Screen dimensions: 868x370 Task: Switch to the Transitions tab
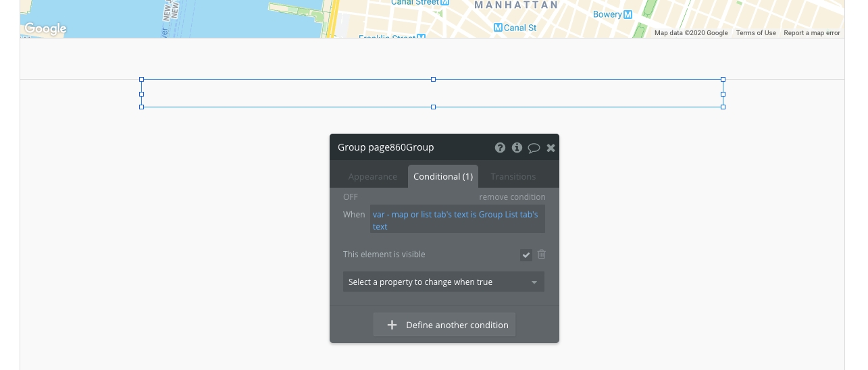513,176
